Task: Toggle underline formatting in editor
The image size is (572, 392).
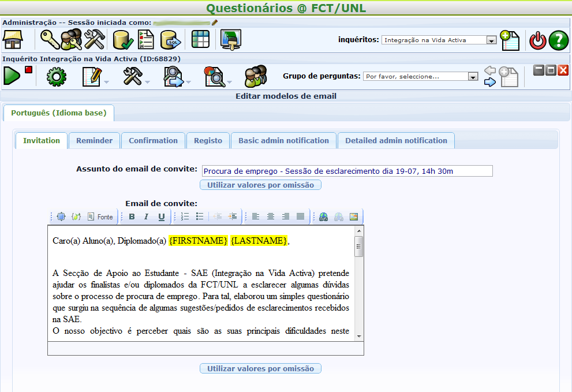Action: pyautogui.click(x=162, y=216)
